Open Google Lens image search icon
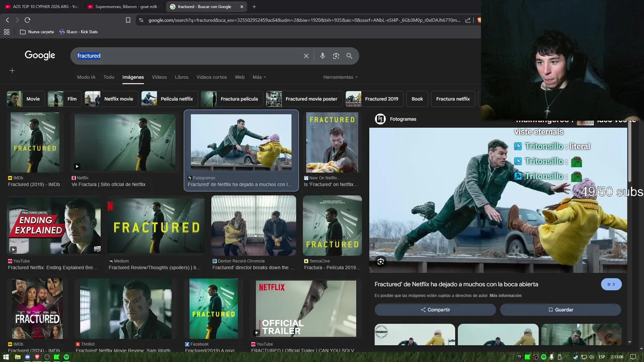This screenshot has height=362, width=644. [336, 56]
